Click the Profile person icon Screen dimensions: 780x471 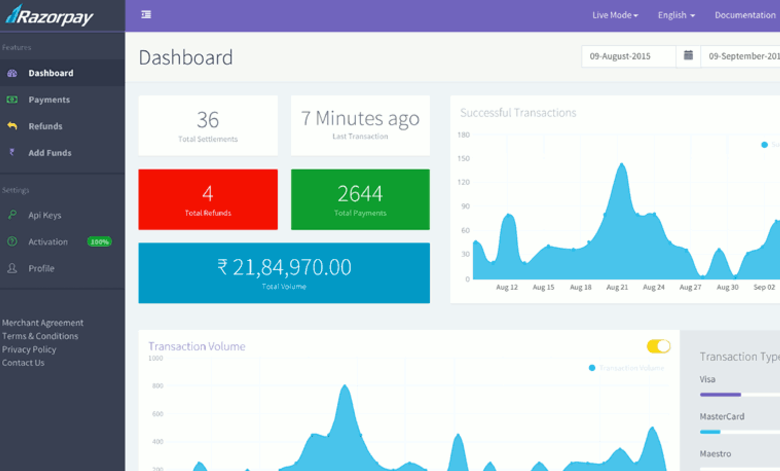tap(12, 268)
